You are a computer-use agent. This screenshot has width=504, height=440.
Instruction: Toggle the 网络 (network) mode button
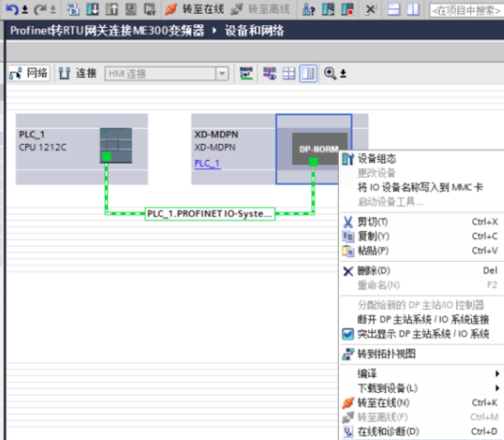click(29, 73)
